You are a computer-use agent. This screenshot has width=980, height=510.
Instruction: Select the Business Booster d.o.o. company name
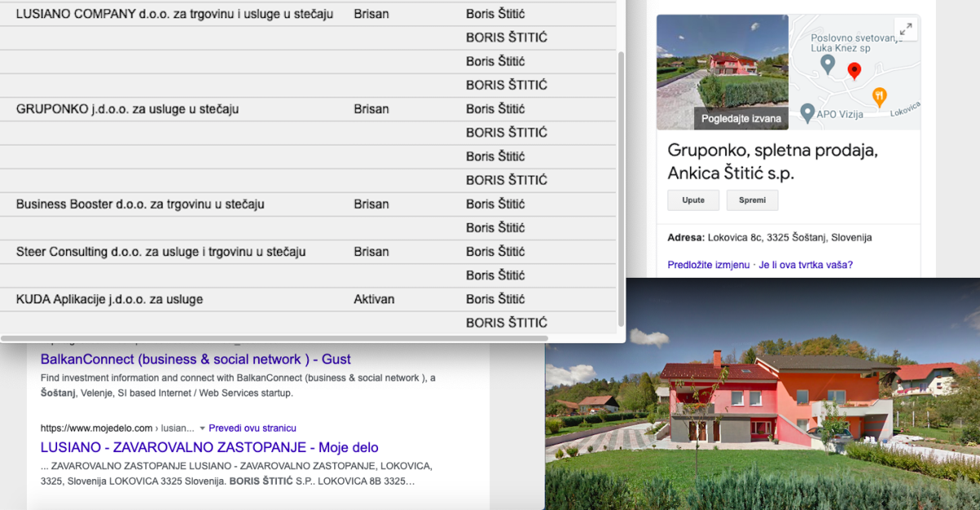pos(140,204)
